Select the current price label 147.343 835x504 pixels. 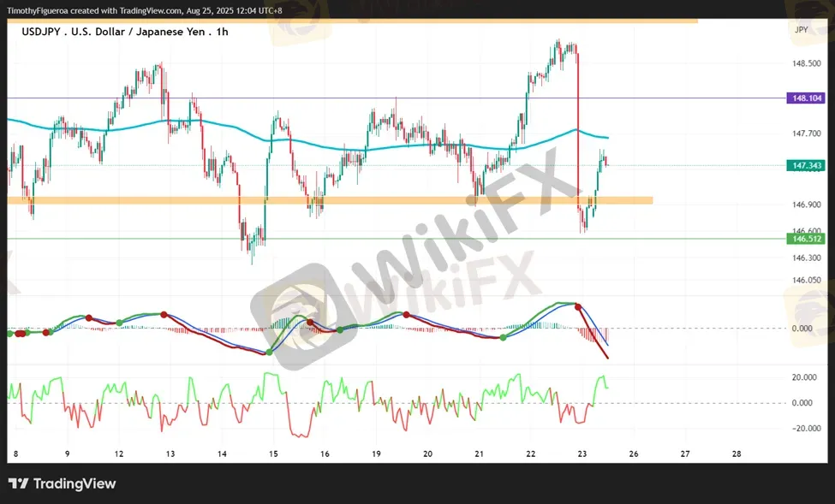[x=806, y=165]
